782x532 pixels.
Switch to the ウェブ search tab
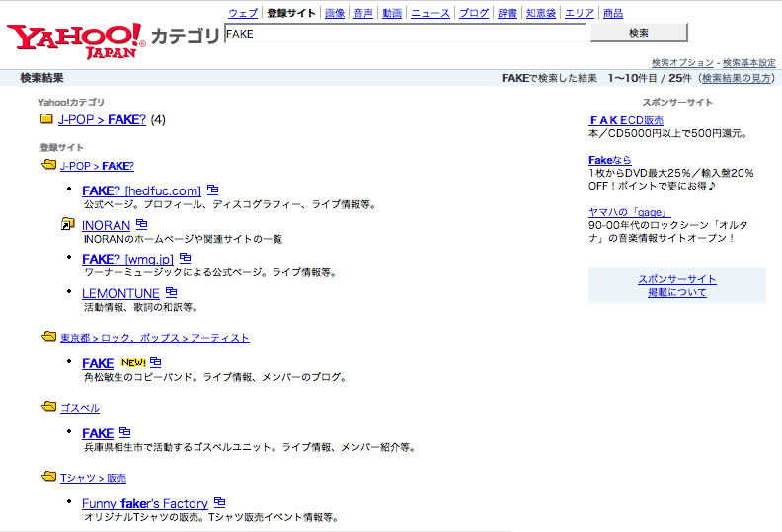pyautogui.click(x=243, y=13)
